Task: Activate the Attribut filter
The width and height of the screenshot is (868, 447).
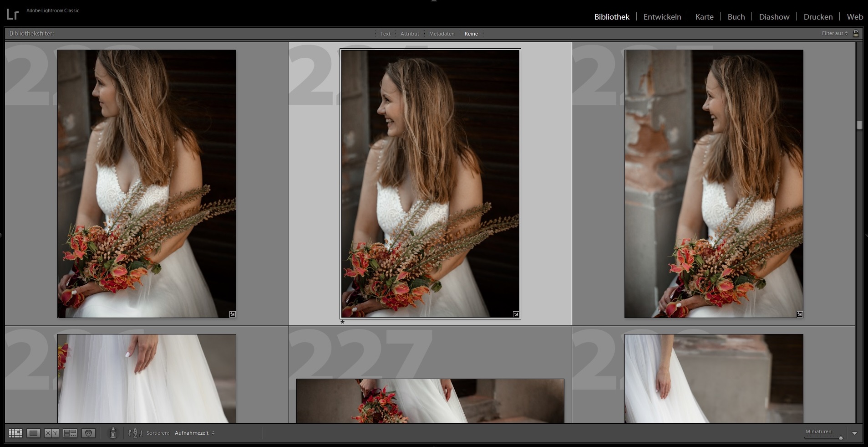Action: pos(410,33)
